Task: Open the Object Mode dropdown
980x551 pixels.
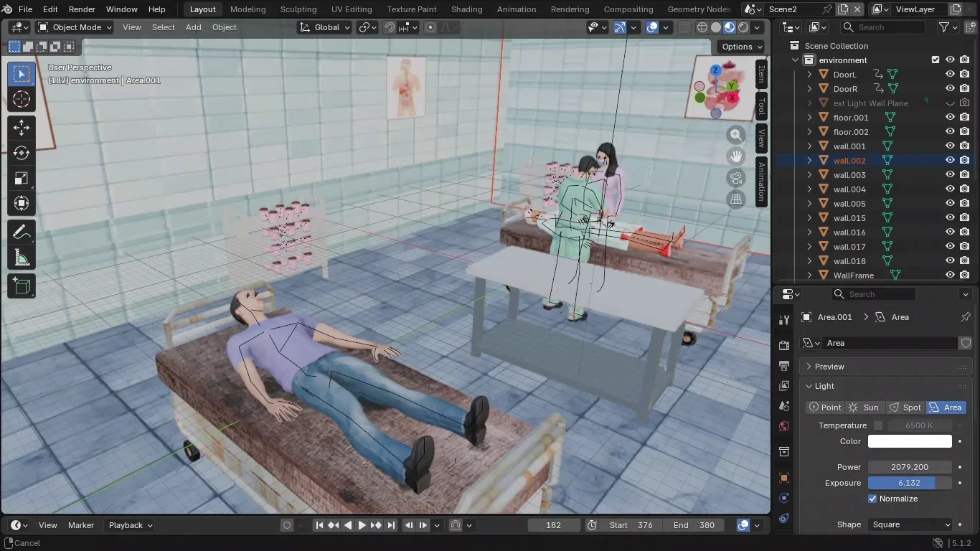Action: click(x=75, y=27)
